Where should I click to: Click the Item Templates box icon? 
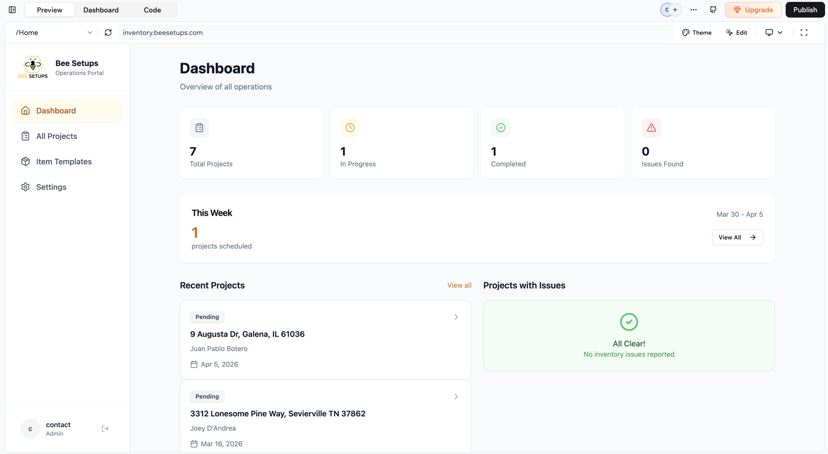click(25, 162)
